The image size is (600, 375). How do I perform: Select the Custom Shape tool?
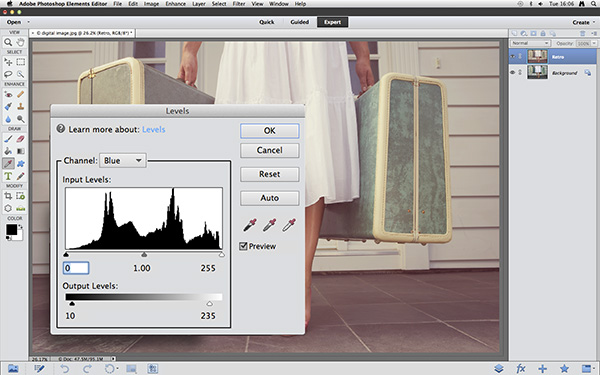click(21, 164)
